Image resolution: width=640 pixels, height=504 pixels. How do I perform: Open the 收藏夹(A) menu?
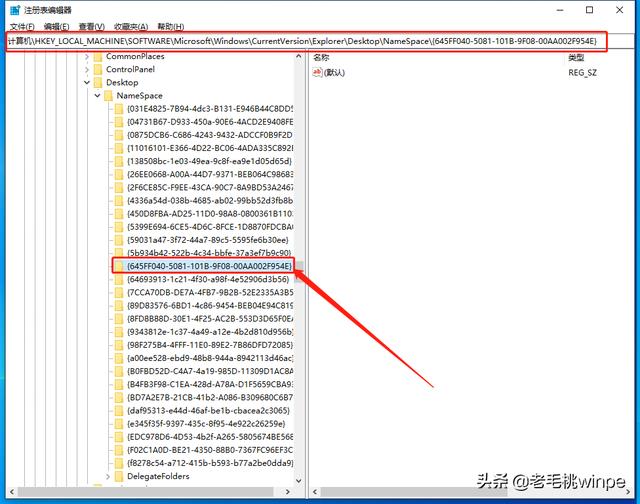(131, 27)
